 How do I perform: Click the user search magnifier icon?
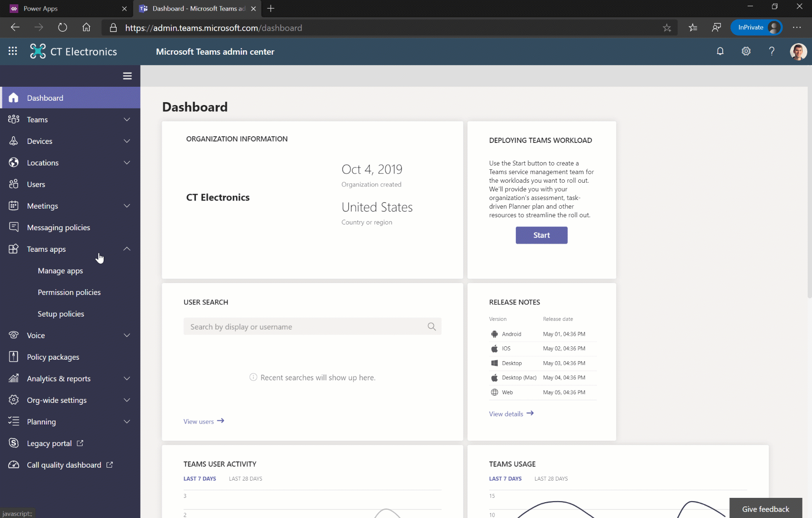pyautogui.click(x=431, y=327)
